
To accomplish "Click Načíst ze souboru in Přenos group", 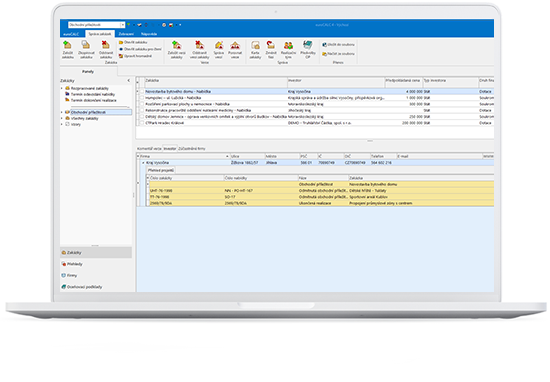I will pyautogui.click(x=338, y=54).
